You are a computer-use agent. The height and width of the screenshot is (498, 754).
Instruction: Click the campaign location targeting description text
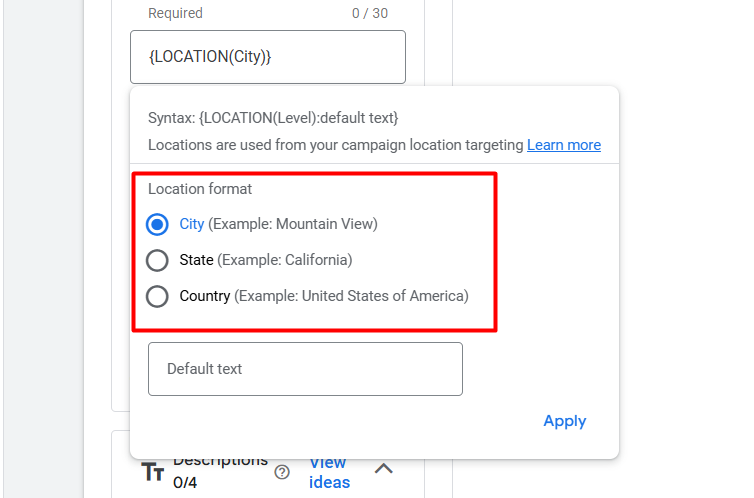(336, 145)
